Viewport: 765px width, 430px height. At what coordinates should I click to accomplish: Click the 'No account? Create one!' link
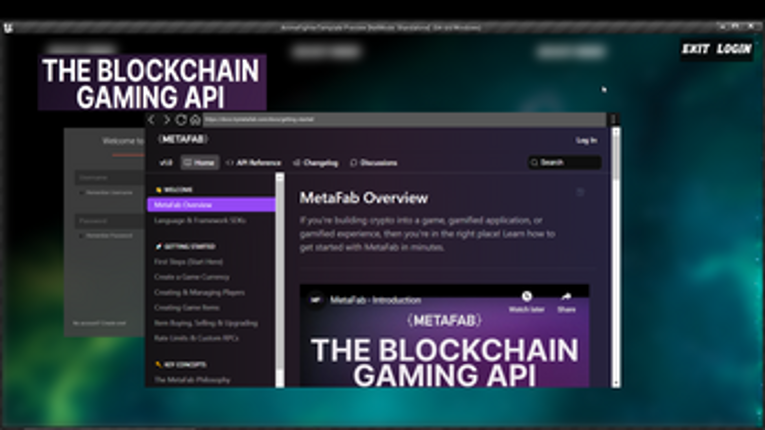point(100,323)
